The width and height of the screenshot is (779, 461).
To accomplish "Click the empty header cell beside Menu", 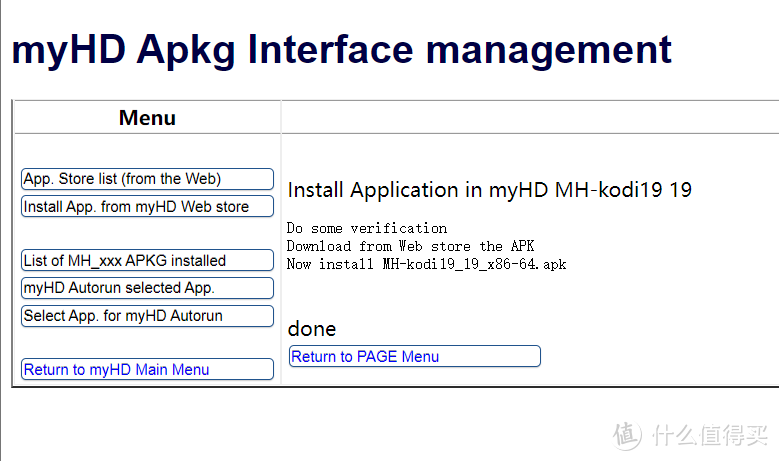I will tap(529, 118).
